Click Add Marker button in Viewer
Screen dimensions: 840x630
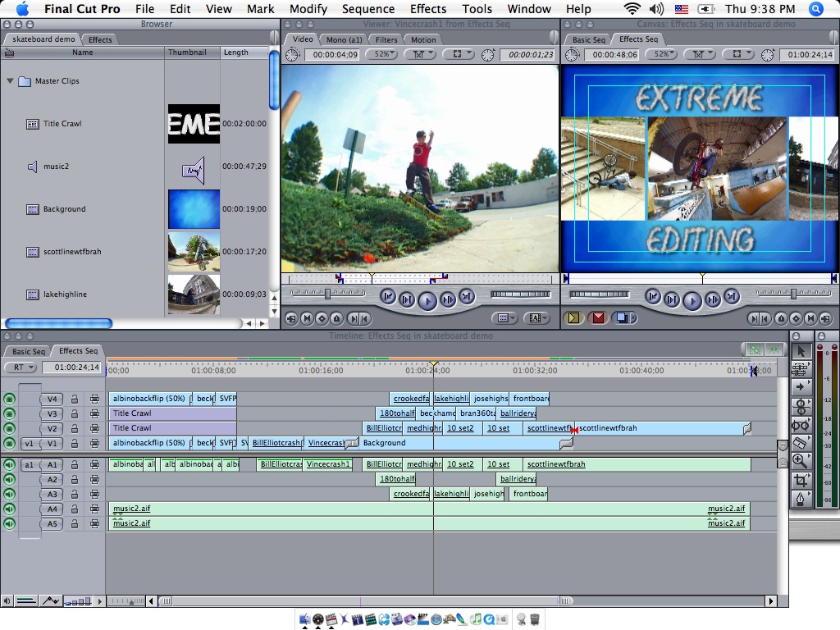point(337,319)
